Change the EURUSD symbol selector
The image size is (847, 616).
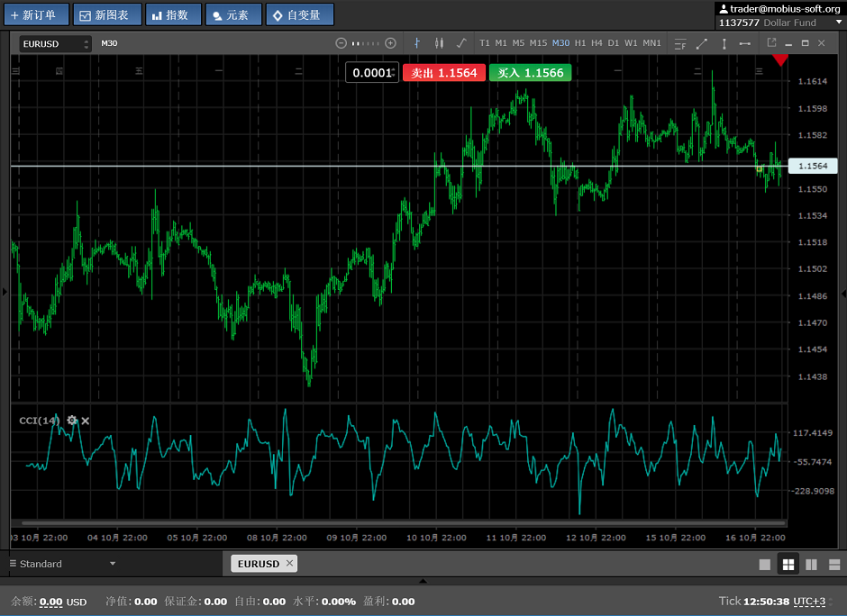[x=55, y=44]
